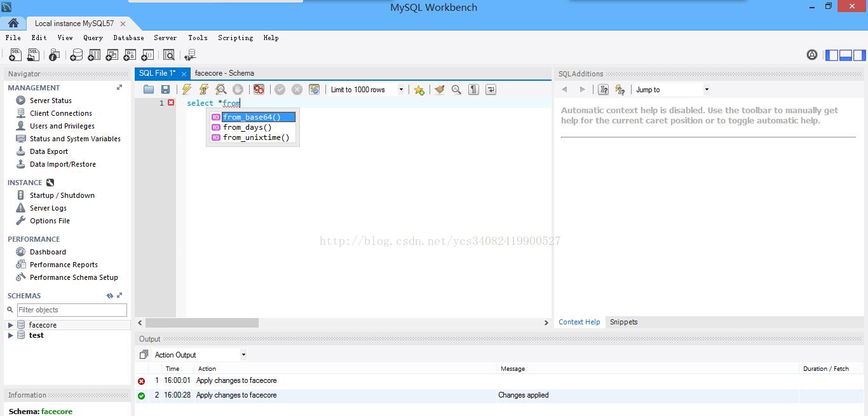Screen dimensions: 868x416
Task: Execute statement under cursor icon
Action: tap(203, 90)
